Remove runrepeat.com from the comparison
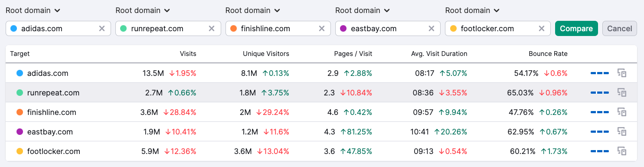This screenshot has height=167, width=644. point(212,29)
